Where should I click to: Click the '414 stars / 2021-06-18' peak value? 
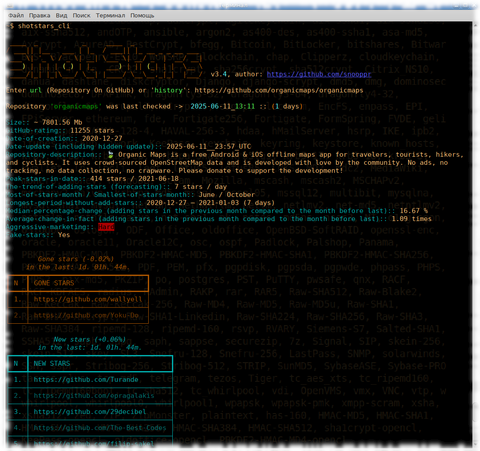(x=134, y=179)
